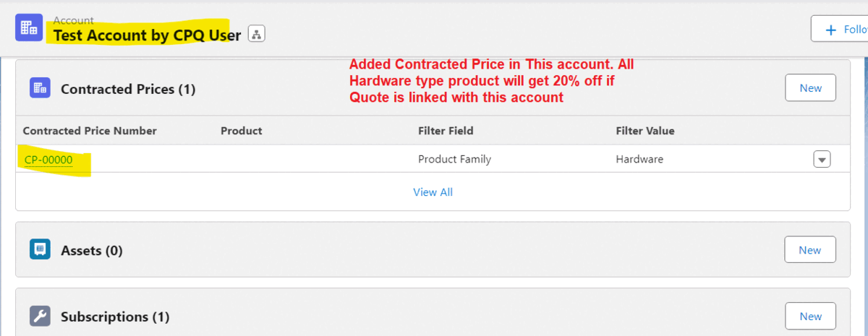
Task: Click the Contracted Prices section icon
Action: [40, 88]
